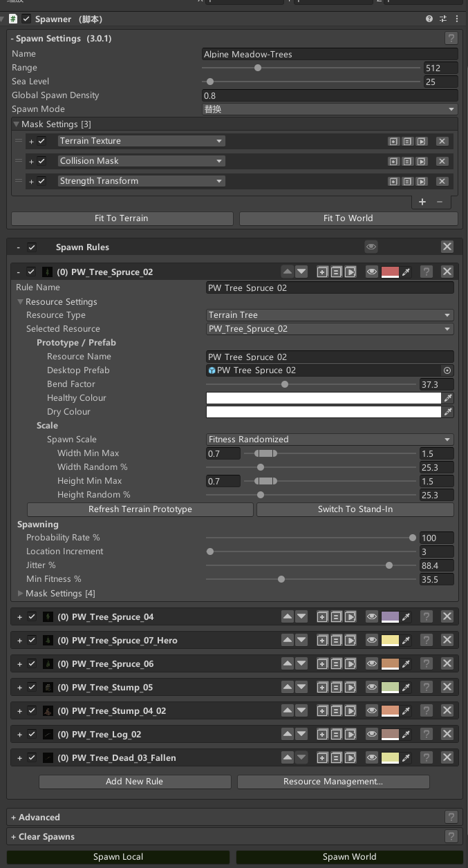Uncheck the Strength Transform mask checkbox
This screenshot has height=868, width=468.
(x=41, y=181)
